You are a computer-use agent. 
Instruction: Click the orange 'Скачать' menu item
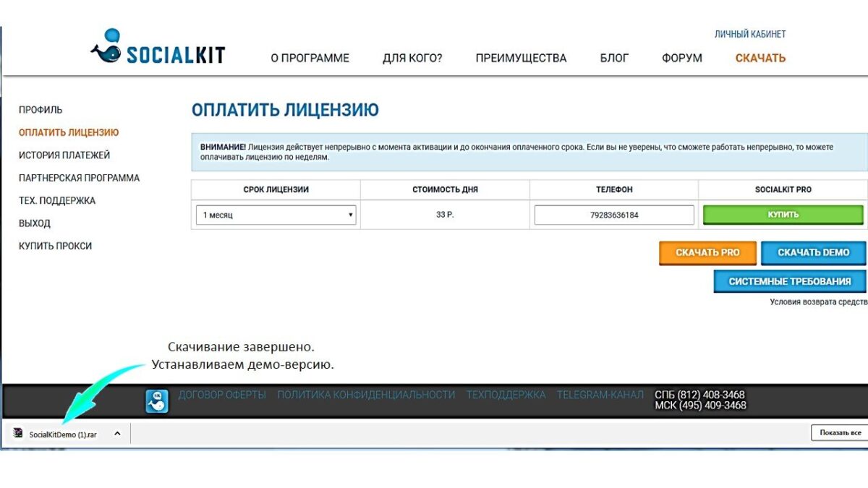point(760,58)
